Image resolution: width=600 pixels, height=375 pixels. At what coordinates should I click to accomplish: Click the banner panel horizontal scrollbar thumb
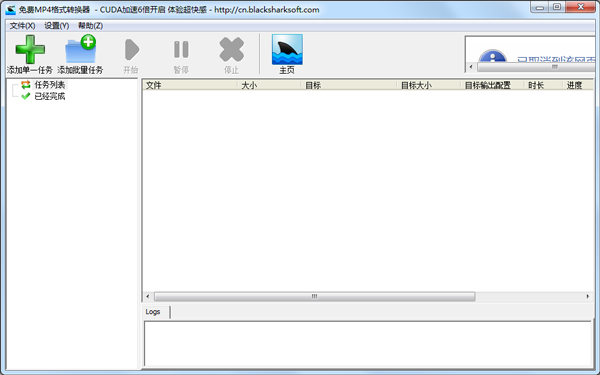click(x=537, y=67)
